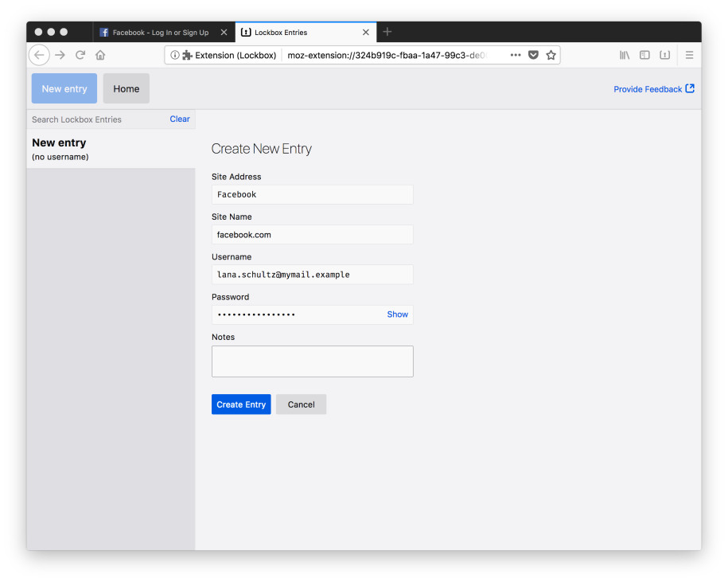Viewport: 728px width, 582px height.
Task: Click the Create Entry button
Action: 241,404
